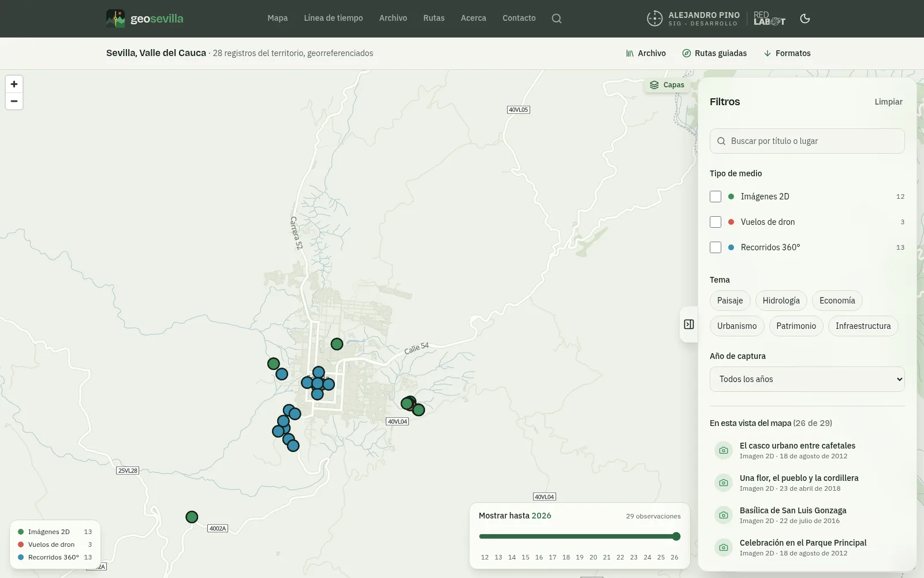Image resolution: width=924 pixels, height=578 pixels.
Task: Click the Alejandro Pino crosshair emblem
Action: (x=654, y=18)
